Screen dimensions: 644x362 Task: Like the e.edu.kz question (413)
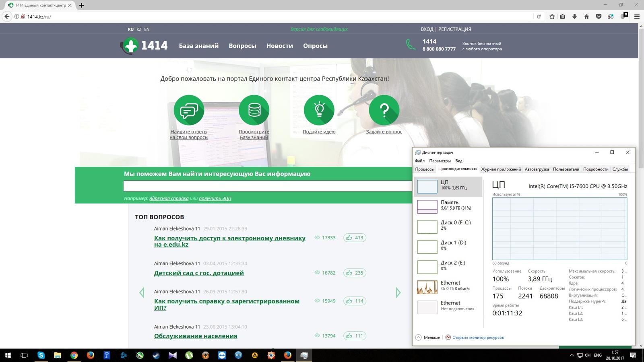point(355,238)
